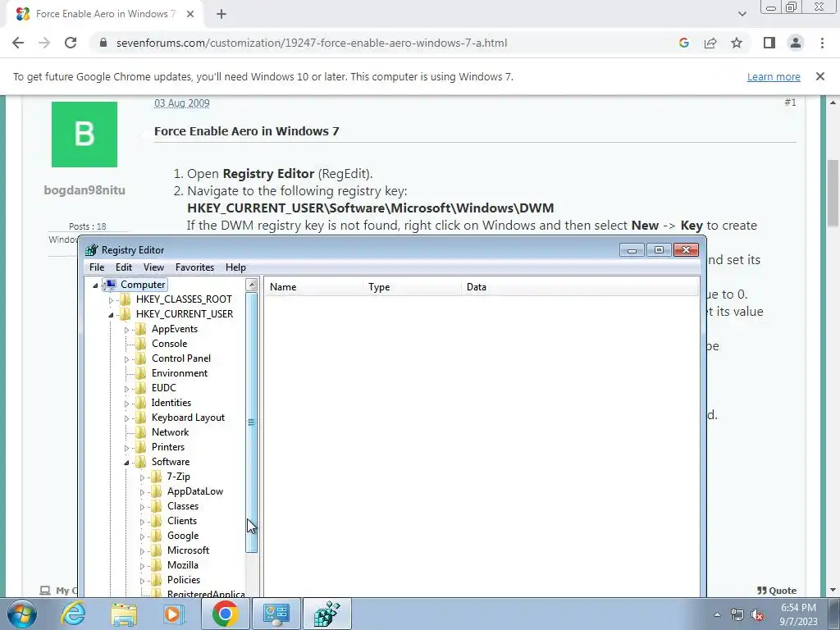Expand the EUDC key arrow
Viewport: 840px width, 630px height.
point(126,388)
